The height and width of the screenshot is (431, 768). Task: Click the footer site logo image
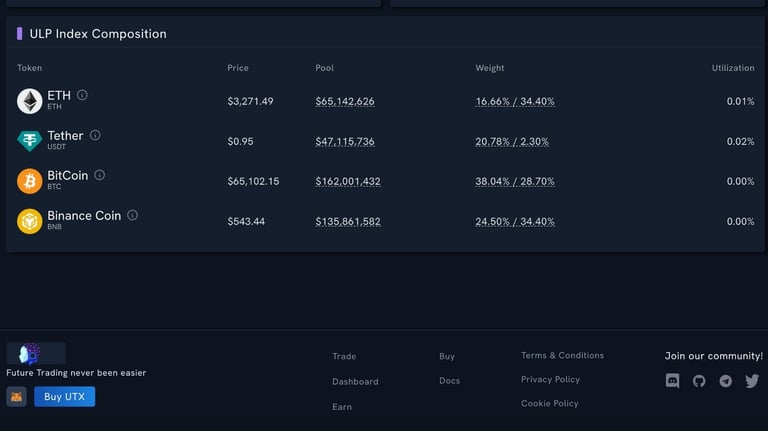[36, 353]
